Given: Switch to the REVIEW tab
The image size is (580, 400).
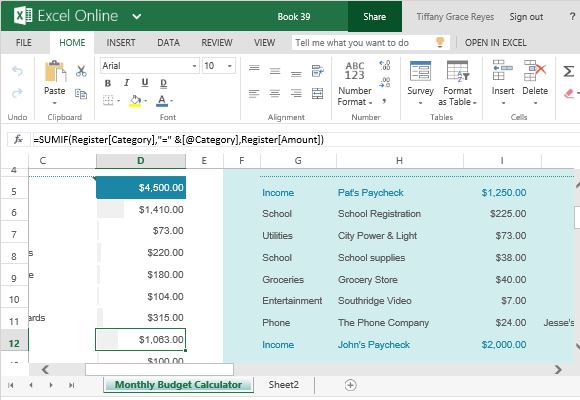Looking at the screenshot, I should point(217,43).
